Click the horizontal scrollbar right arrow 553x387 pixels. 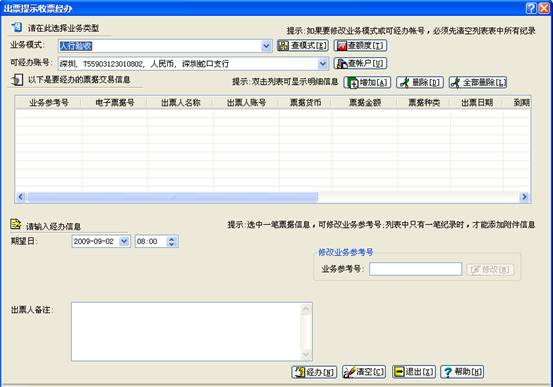point(524,197)
